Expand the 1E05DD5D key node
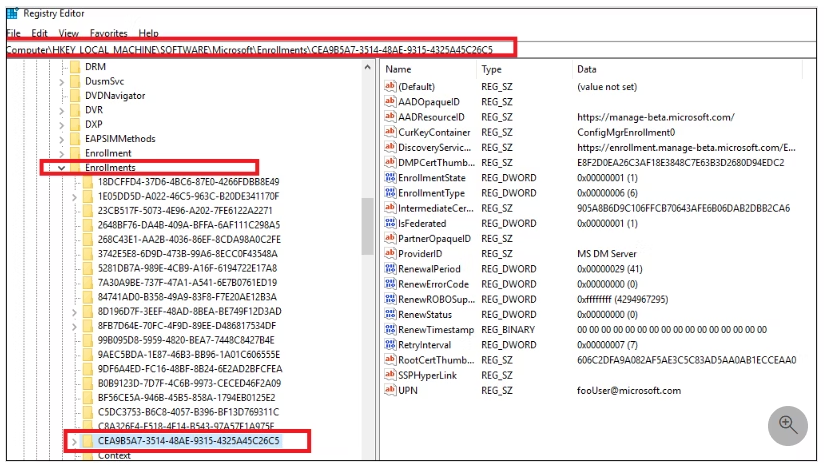The height and width of the screenshot is (468, 824). click(74, 197)
